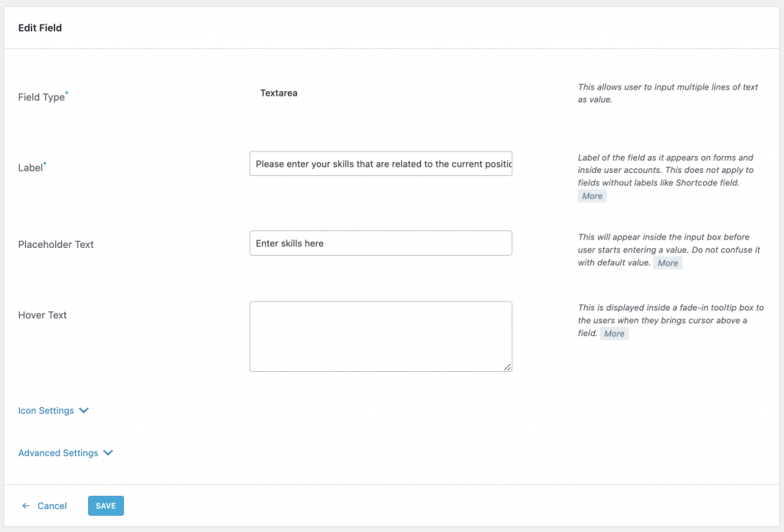Click inside the Hover Text textarea

381,335
